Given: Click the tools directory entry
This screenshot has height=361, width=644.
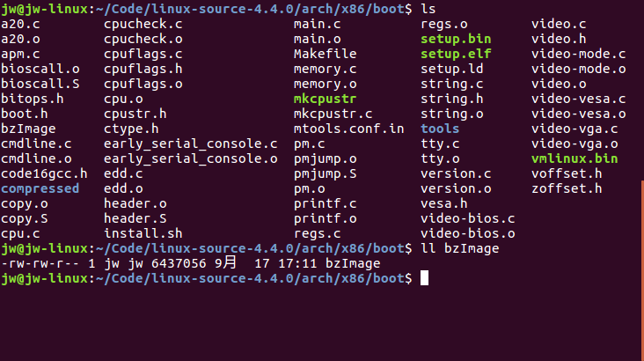Looking at the screenshot, I should tap(440, 129).
